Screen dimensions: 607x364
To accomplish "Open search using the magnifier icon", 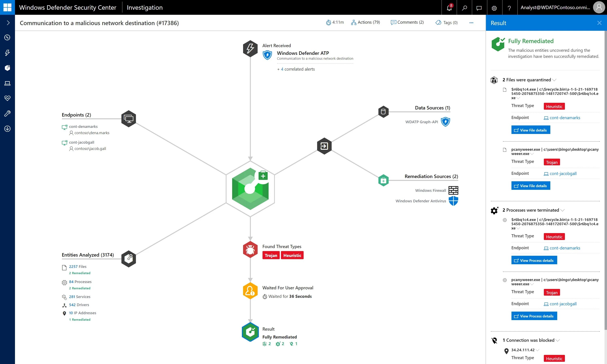I will (x=465, y=8).
